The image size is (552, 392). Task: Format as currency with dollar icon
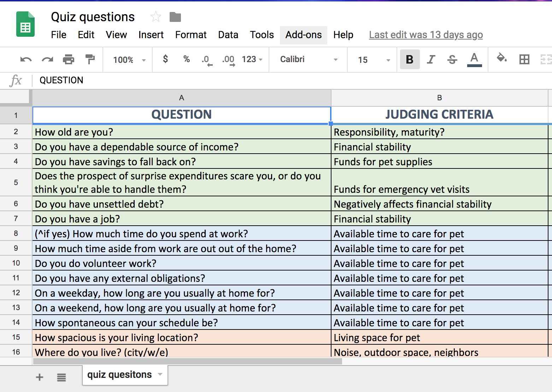click(165, 59)
